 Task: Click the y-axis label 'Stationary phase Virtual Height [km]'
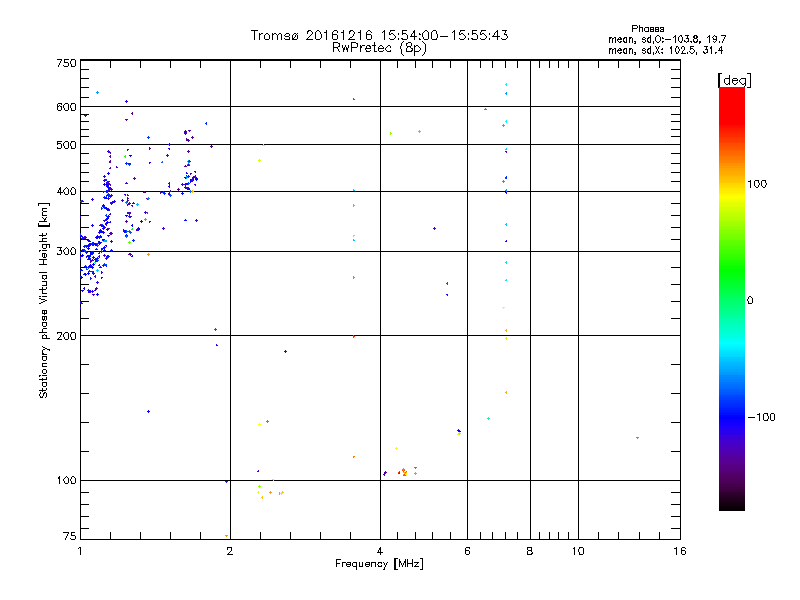tap(44, 300)
